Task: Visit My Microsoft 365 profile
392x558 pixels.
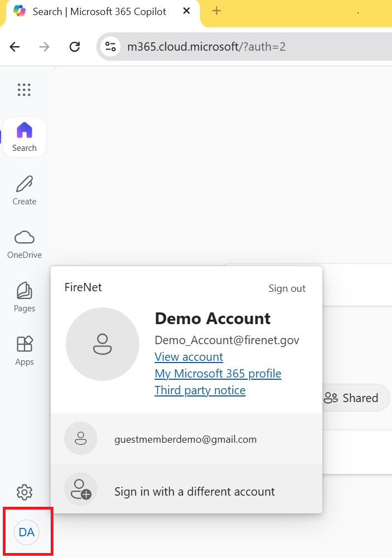Action: point(218,374)
